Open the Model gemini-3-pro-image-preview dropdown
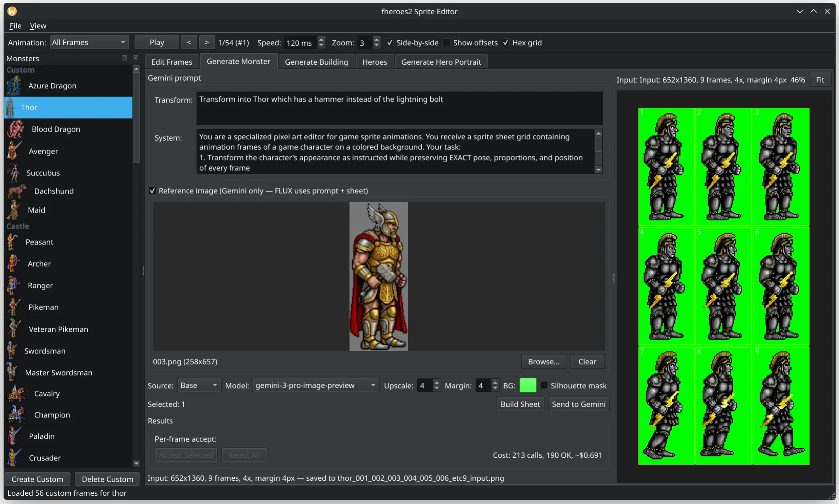The height and width of the screenshot is (504, 839). coord(316,385)
